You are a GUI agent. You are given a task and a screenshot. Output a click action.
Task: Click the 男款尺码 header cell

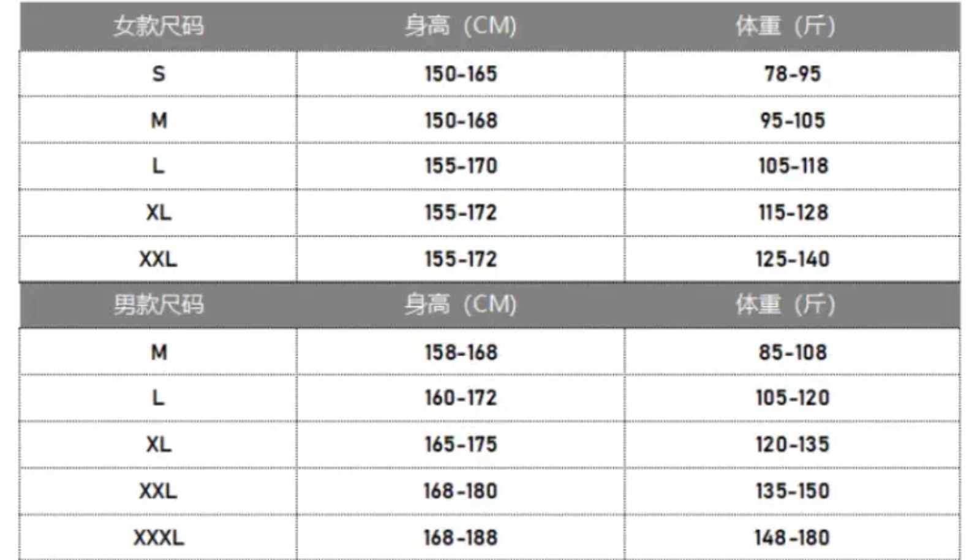tap(158, 305)
